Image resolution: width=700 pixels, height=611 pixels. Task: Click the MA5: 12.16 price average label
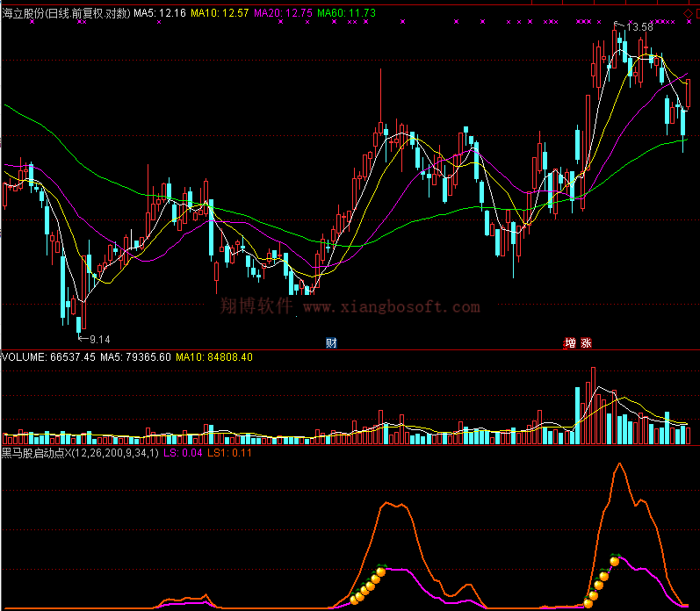click(x=160, y=13)
